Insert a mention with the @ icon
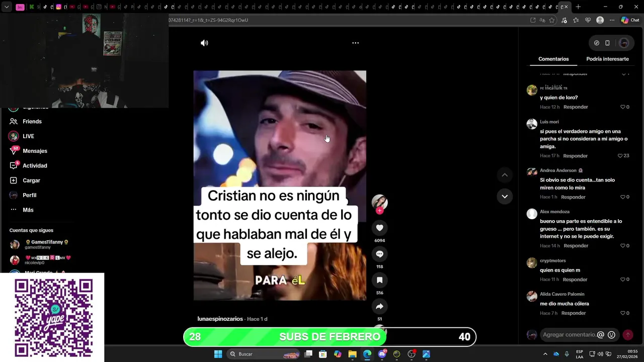 [x=600, y=335]
